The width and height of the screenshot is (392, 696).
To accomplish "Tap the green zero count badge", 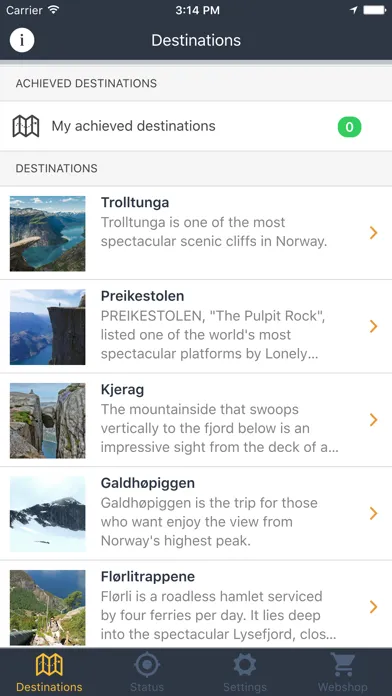I will pos(349,127).
